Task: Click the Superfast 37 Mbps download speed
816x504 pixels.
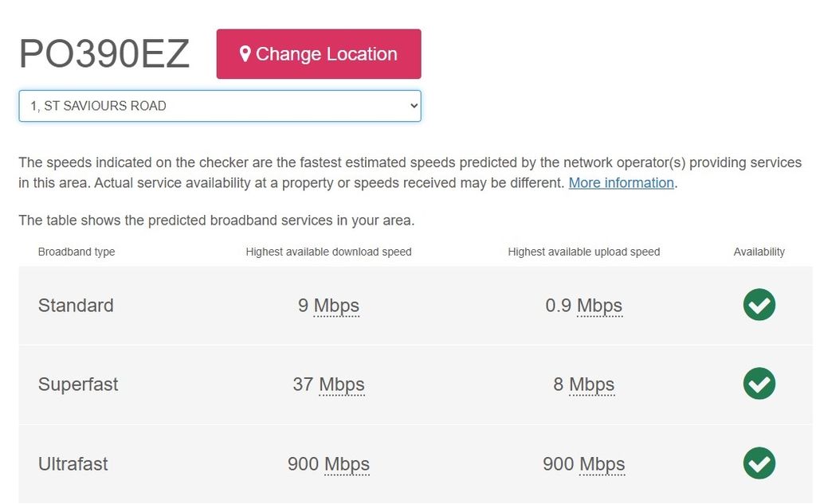Action: [328, 385]
